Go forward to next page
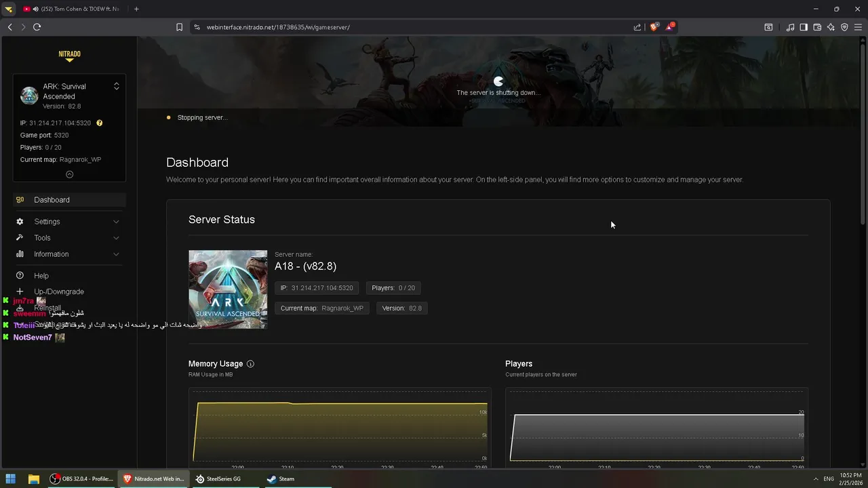This screenshot has height=488, width=868. 23,27
